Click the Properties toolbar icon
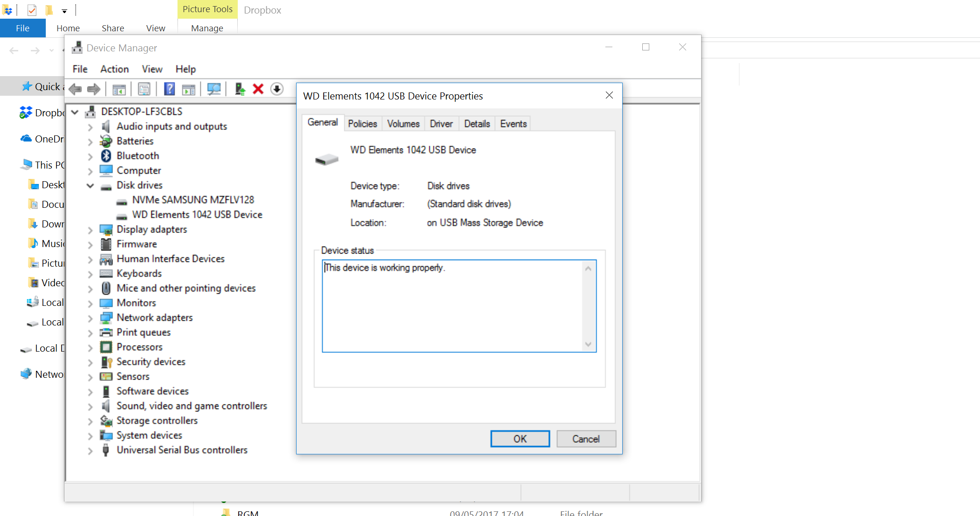980x516 pixels. point(144,89)
